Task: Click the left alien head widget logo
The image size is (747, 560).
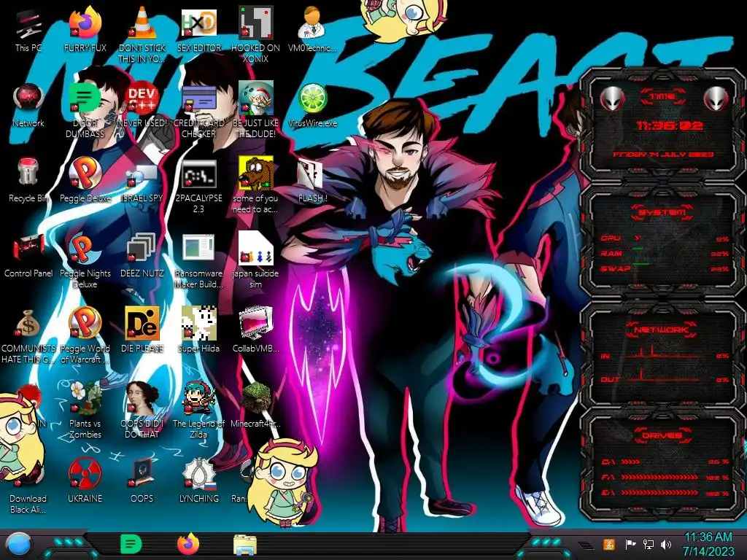Action: pyautogui.click(x=612, y=98)
